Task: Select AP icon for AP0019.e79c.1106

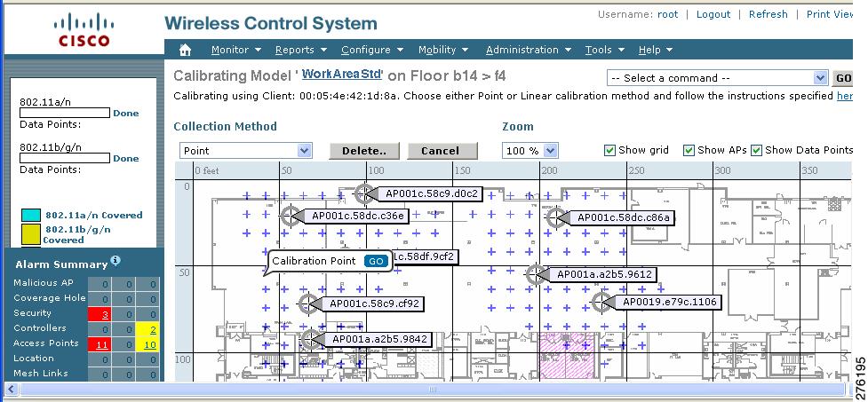Action: [x=601, y=302]
